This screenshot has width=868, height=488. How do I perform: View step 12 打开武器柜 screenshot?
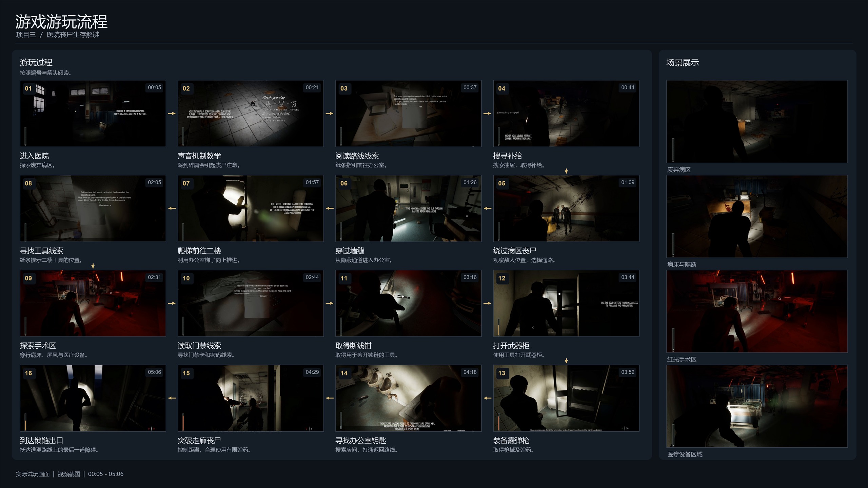pos(566,303)
